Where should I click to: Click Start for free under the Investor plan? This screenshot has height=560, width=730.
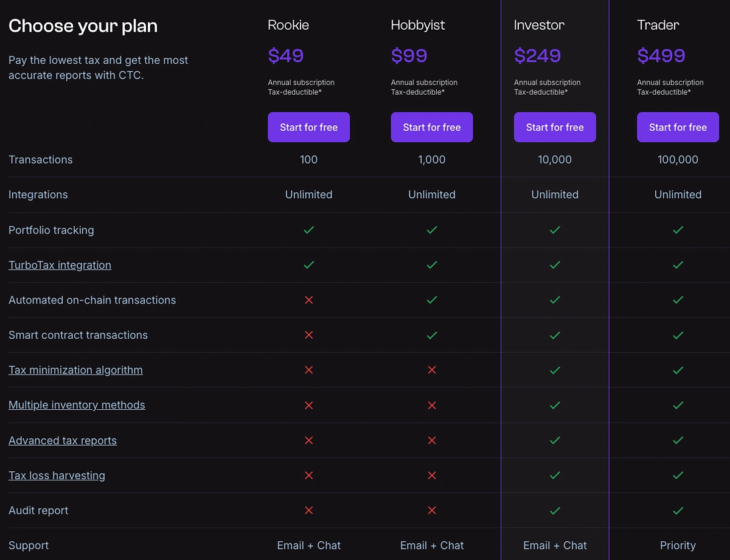tap(555, 127)
